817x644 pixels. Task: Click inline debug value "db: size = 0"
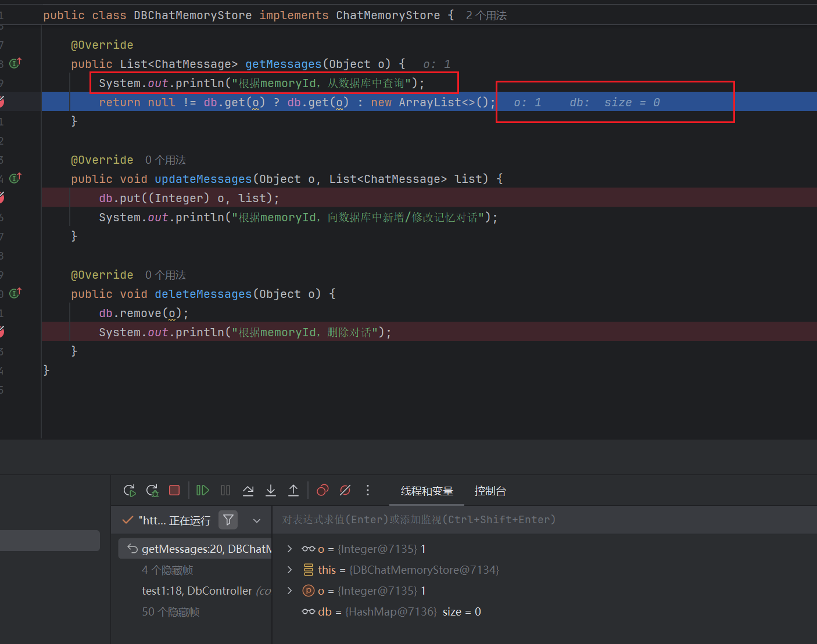pyautogui.click(x=615, y=102)
